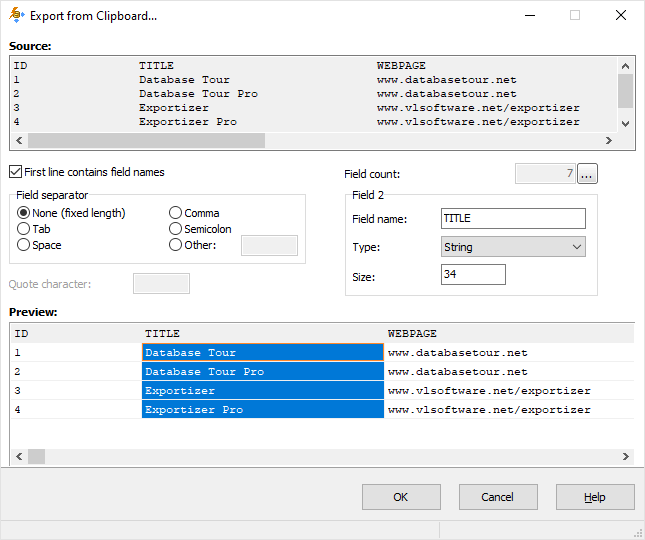645x540 pixels.
Task: Click Preview horizontal scrollbar thumb
Action: (x=36, y=457)
